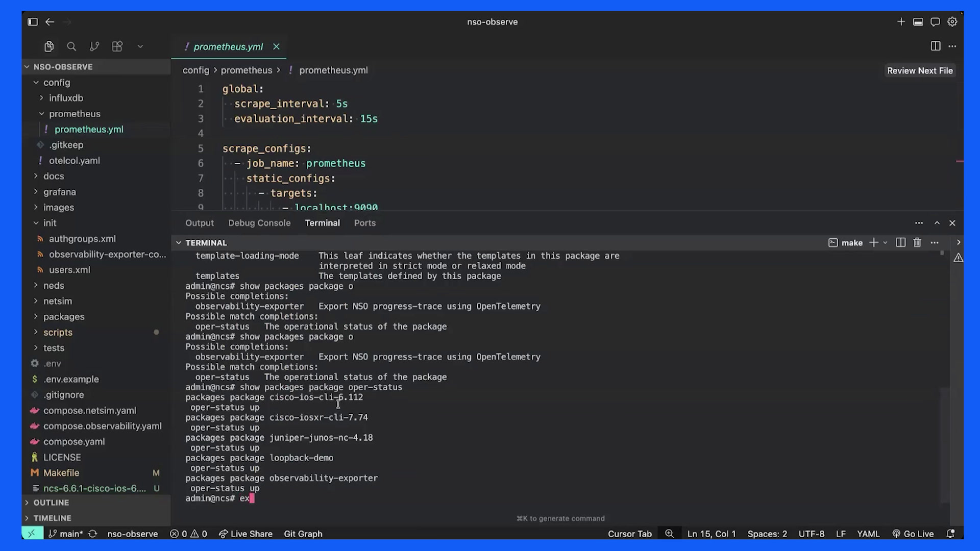The width and height of the screenshot is (980, 551).
Task: Start Live Share from status bar
Action: (x=246, y=534)
